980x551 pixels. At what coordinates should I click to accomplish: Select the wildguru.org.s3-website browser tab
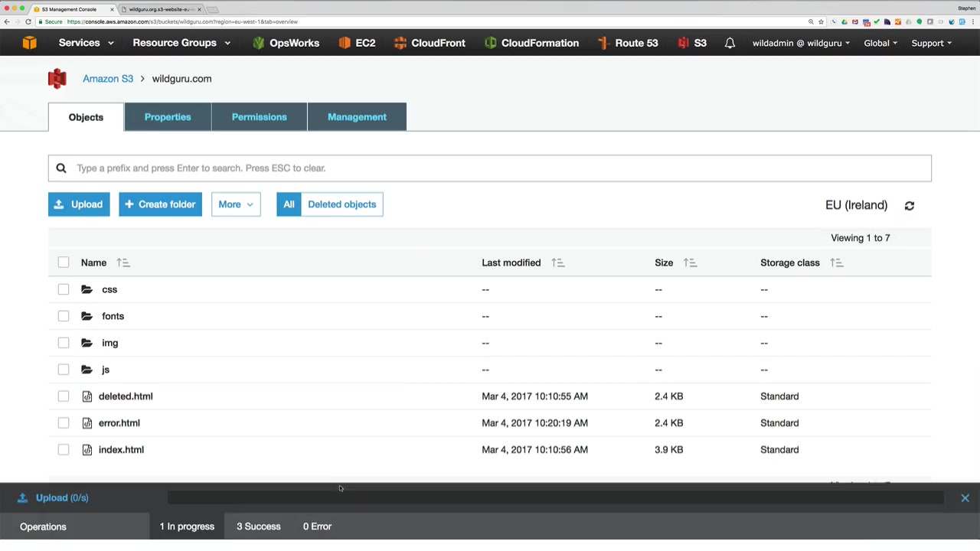click(161, 9)
